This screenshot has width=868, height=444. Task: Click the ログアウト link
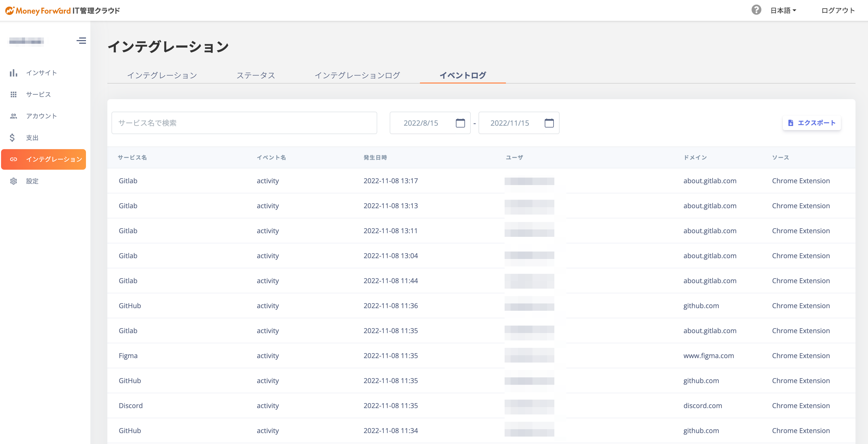pos(838,10)
